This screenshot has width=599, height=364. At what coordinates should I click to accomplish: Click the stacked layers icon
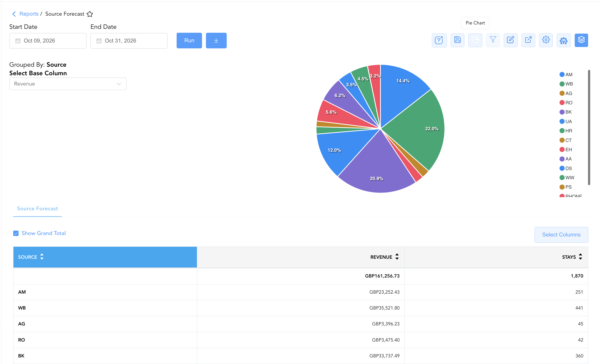click(x=581, y=40)
